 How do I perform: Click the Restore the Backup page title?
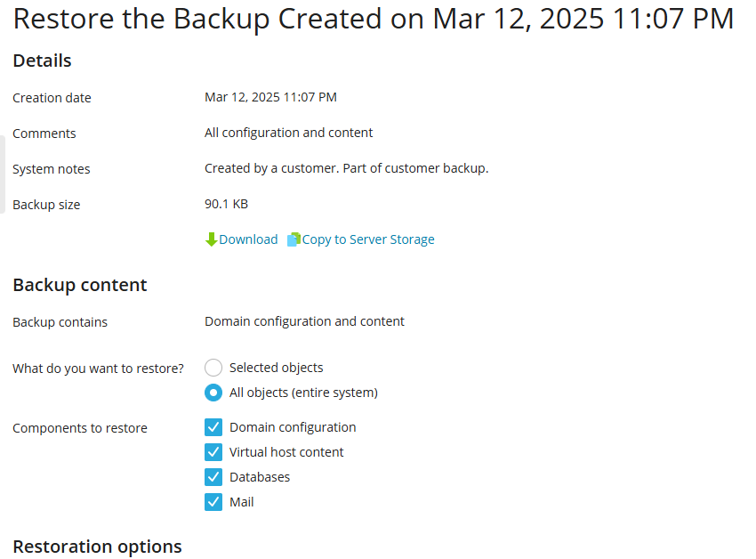(x=374, y=19)
